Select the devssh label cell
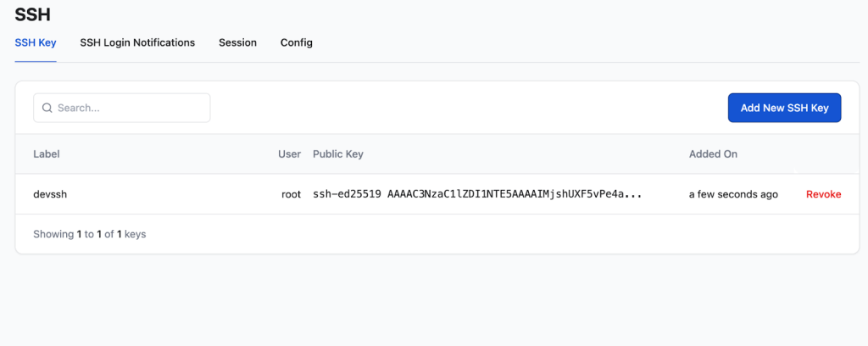Image resolution: width=868 pixels, height=346 pixels. pyautogui.click(x=51, y=194)
